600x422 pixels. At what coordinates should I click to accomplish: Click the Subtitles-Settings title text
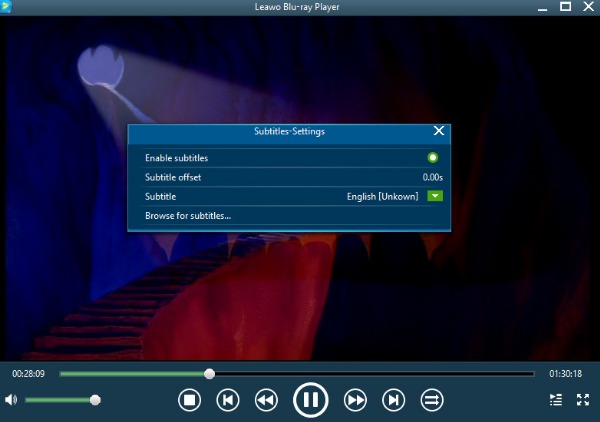289,131
